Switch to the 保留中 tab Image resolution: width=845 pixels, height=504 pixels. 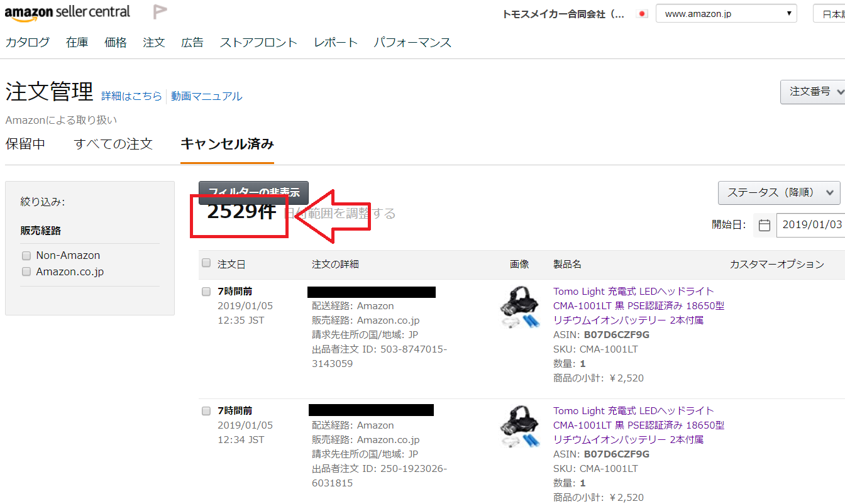tap(25, 144)
